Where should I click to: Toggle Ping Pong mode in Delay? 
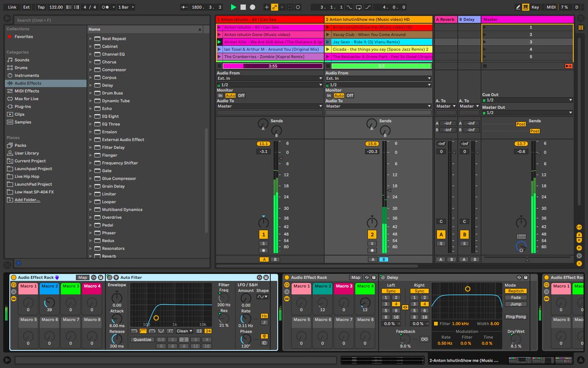(x=516, y=317)
